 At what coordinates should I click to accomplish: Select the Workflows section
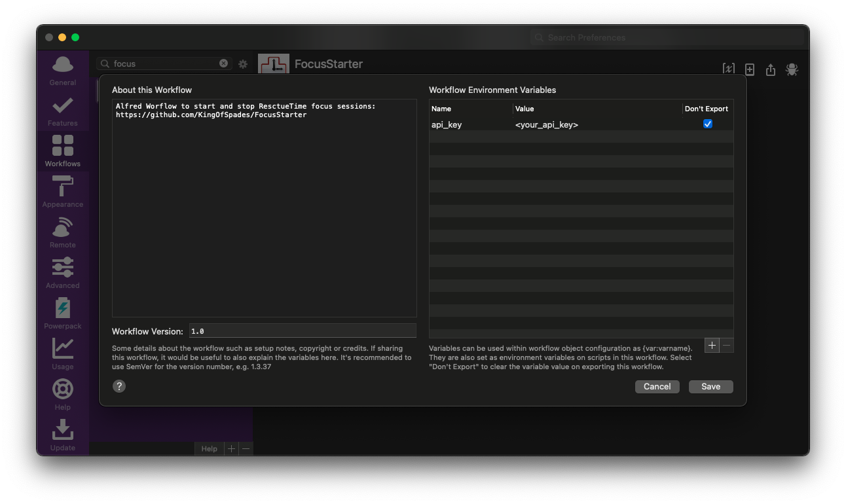point(63,151)
